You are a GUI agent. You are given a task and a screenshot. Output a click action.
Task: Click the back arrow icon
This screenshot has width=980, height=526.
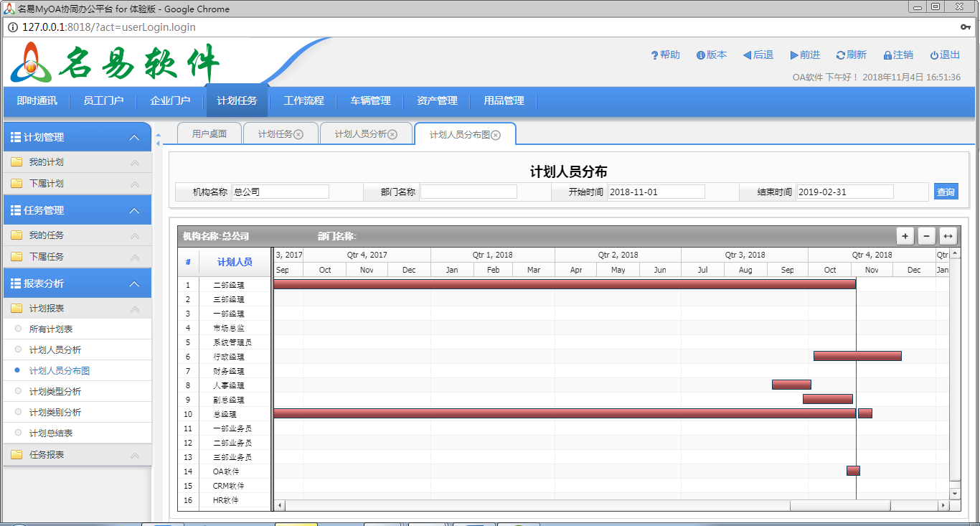[x=747, y=55]
